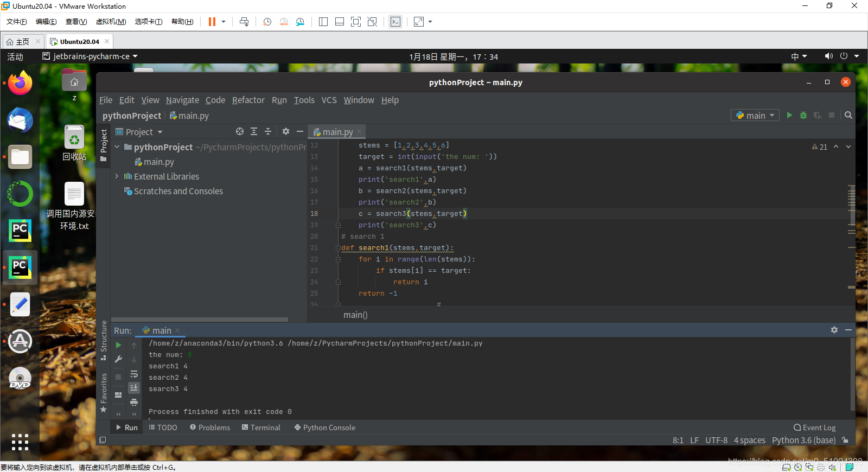Image resolution: width=868 pixels, height=472 pixels.
Task: Open Show Applications grid in dock
Action: (x=20, y=442)
